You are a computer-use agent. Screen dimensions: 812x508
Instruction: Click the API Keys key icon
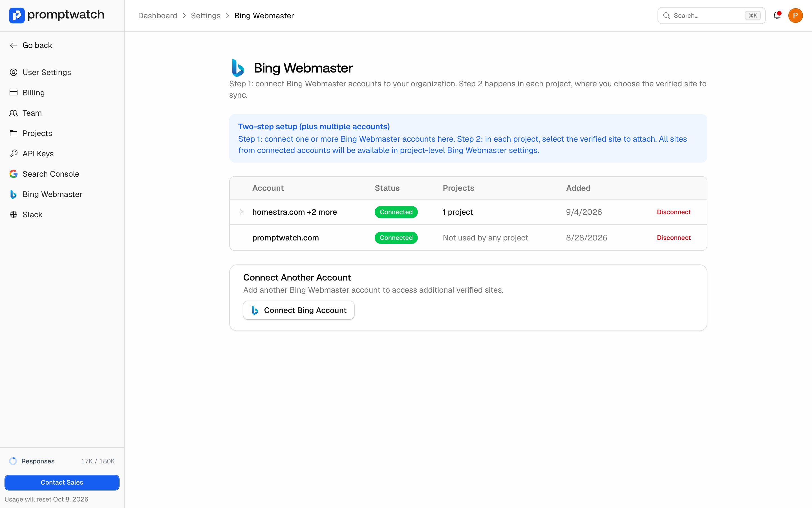[14, 154]
